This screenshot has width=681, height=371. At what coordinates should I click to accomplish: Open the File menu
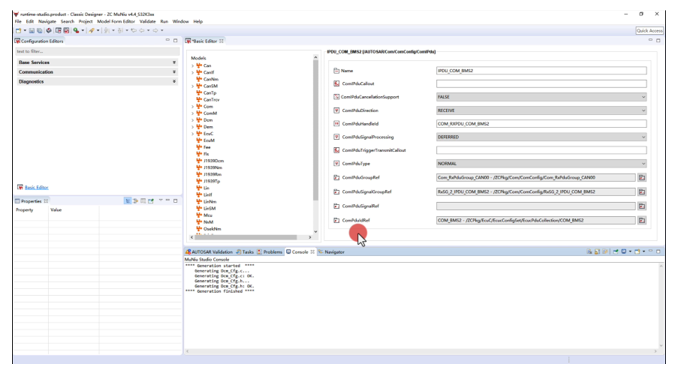coord(18,21)
